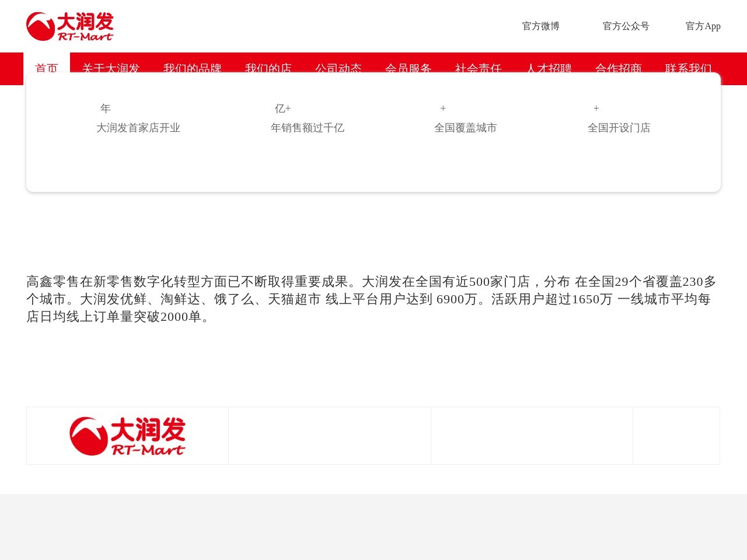Viewport: 747px width, 560px height.
Task: Click the 大润发首家店开业 statistic text
Action: pyautogui.click(x=138, y=128)
